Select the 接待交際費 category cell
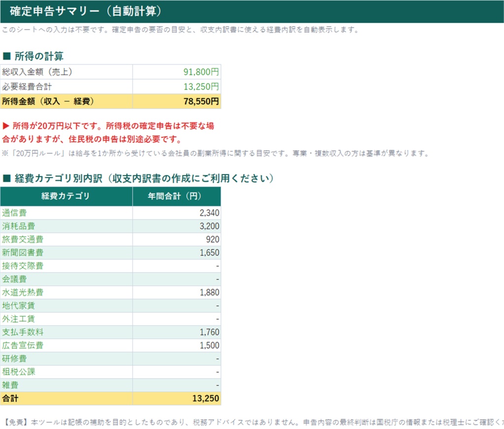504x429 pixels. (66, 266)
